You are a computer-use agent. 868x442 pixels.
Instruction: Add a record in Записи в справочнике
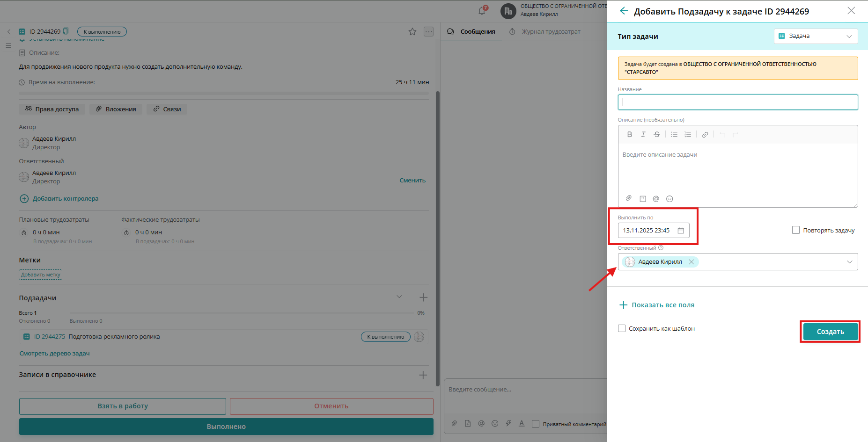pyautogui.click(x=423, y=375)
